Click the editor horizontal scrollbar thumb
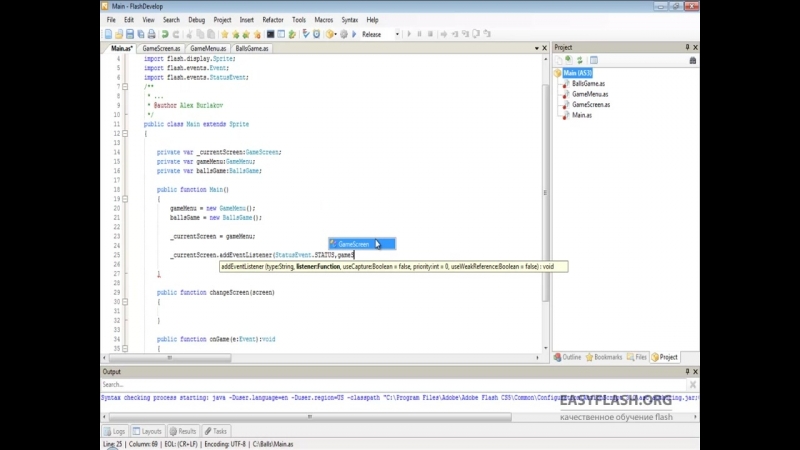 (x=170, y=358)
